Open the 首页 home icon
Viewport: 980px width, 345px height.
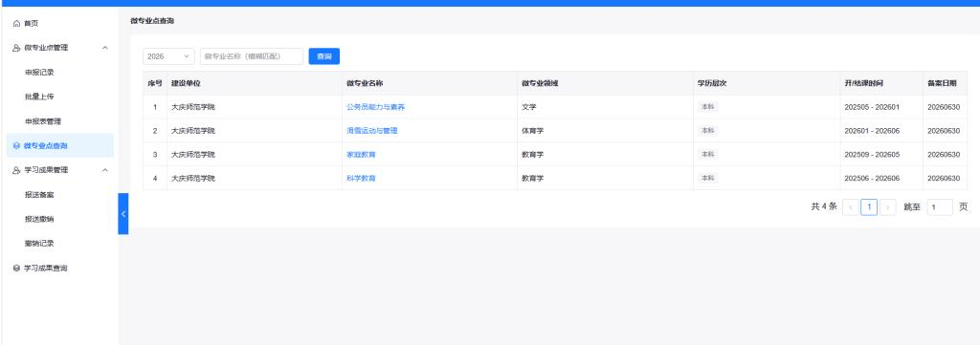coord(16,24)
